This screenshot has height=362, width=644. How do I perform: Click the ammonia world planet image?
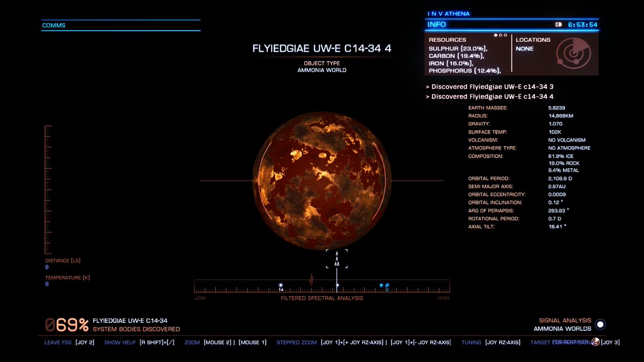pos(322,180)
